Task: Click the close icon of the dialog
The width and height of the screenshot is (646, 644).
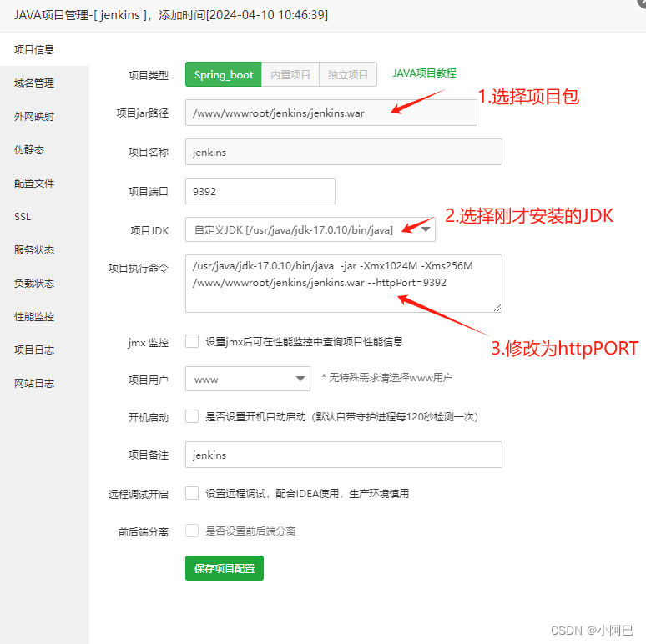Action: pos(642,2)
